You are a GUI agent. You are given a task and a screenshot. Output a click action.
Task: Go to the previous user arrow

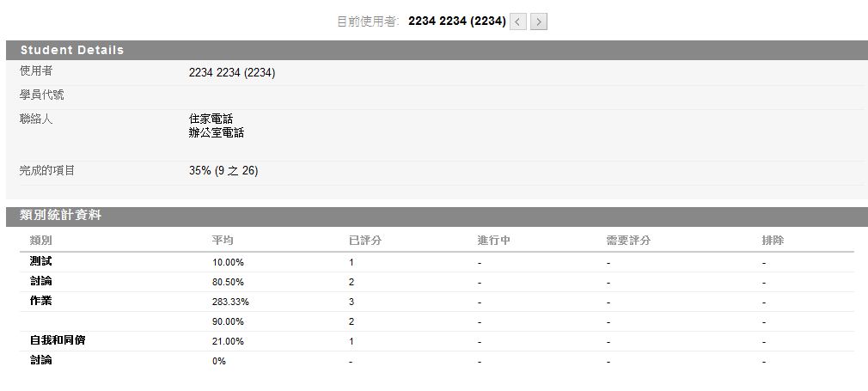pos(518,21)
